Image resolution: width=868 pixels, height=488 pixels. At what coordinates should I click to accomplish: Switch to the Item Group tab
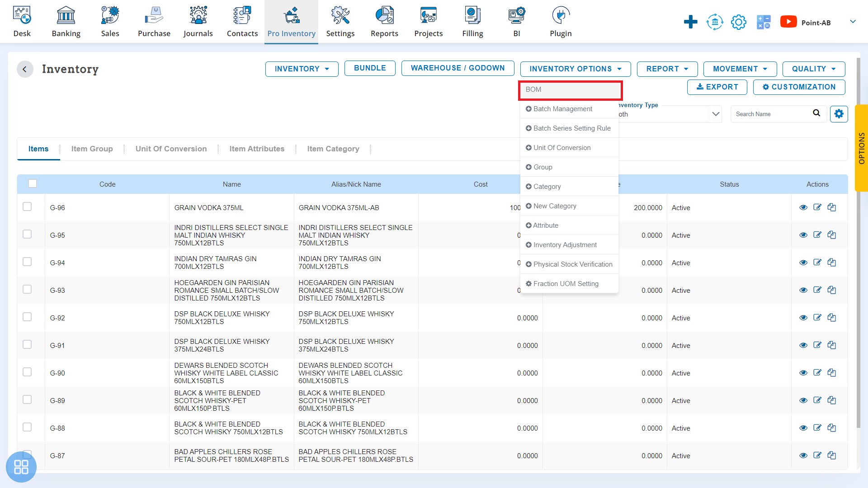92,148
